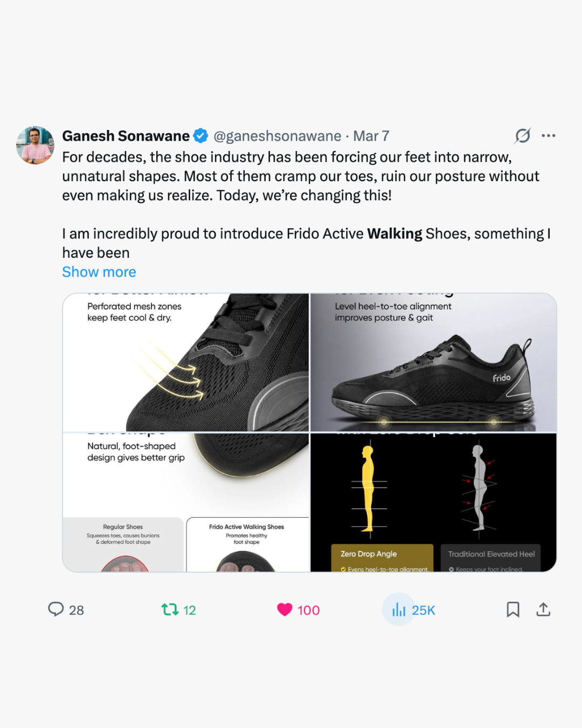The height and width of the screenshot is (728, 582).
Task: Open the view analytics bar chart icon
Action: pos(399,609)
